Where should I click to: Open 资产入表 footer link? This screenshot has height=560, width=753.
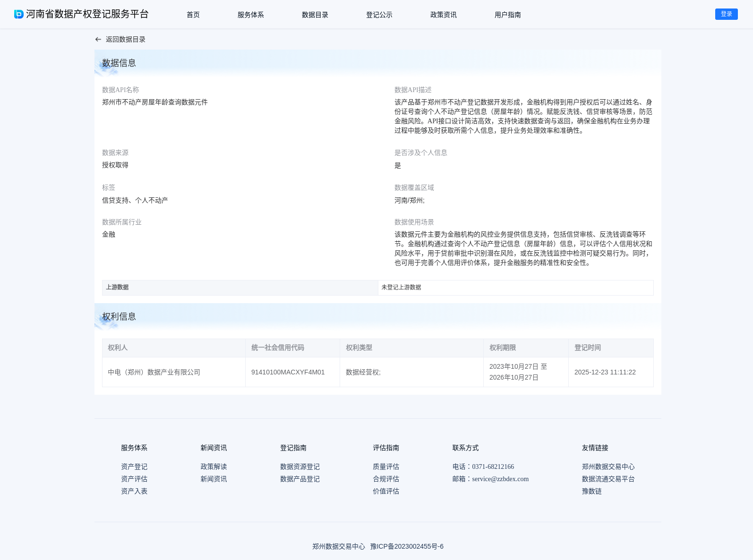tap(134, 491)
